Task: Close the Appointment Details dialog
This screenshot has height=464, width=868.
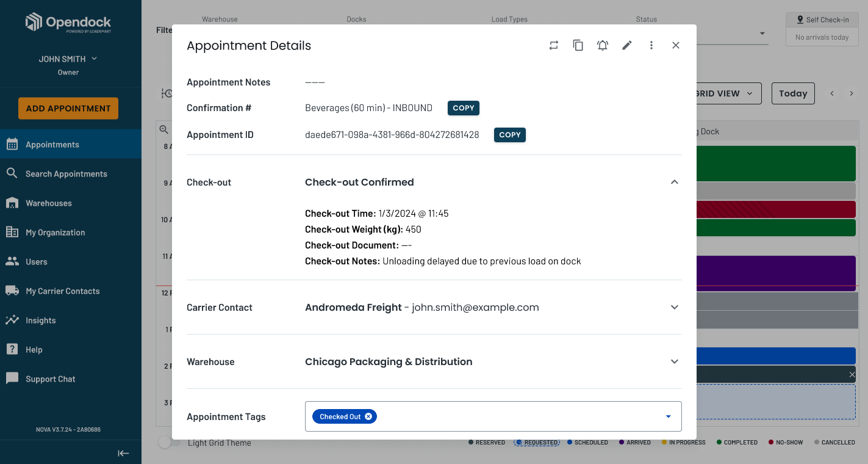Action: click(x=676, y=45)
